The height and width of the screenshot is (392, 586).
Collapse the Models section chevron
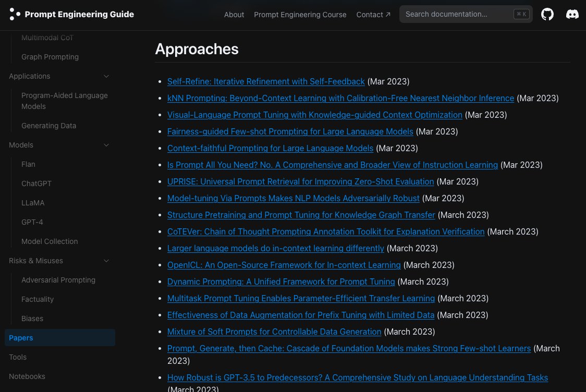106,145
